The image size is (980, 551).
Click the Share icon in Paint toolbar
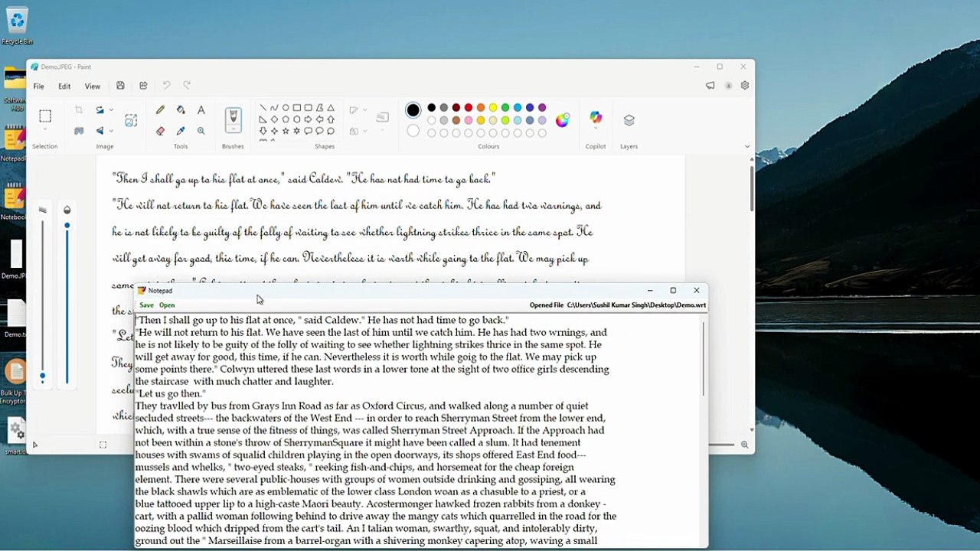[143, 86]
